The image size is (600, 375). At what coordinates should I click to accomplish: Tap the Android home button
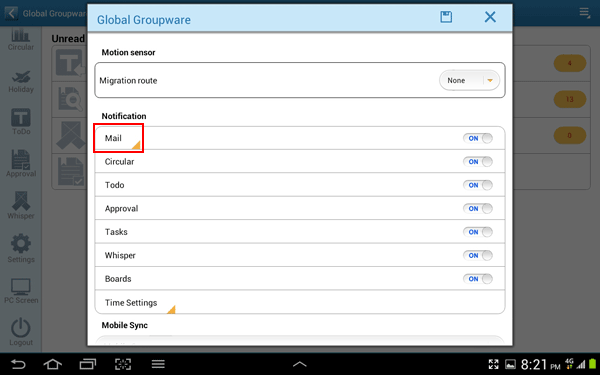[52, 364]
